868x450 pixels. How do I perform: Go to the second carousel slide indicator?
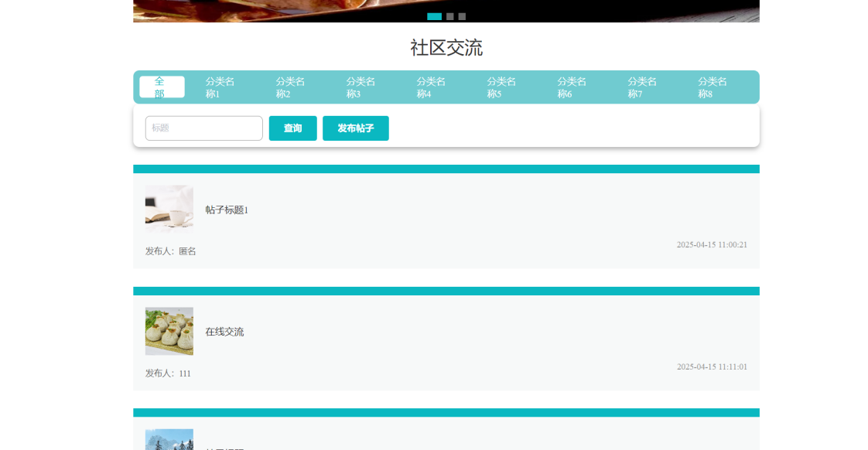point(450,16)
